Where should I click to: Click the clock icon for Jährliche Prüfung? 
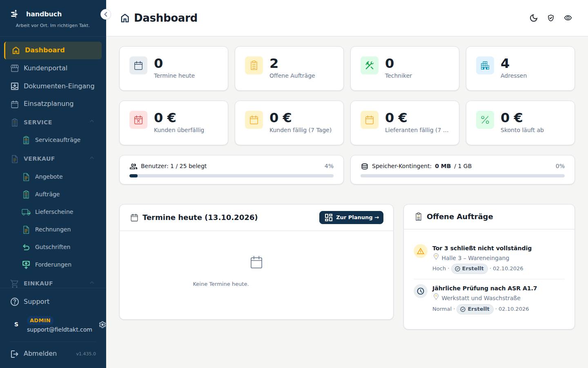(421, 291)
